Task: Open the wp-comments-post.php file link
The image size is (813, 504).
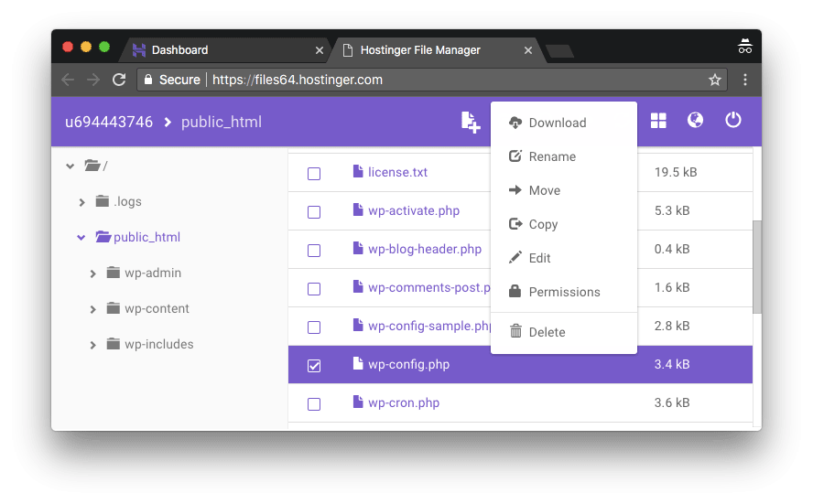Action: 429,287
